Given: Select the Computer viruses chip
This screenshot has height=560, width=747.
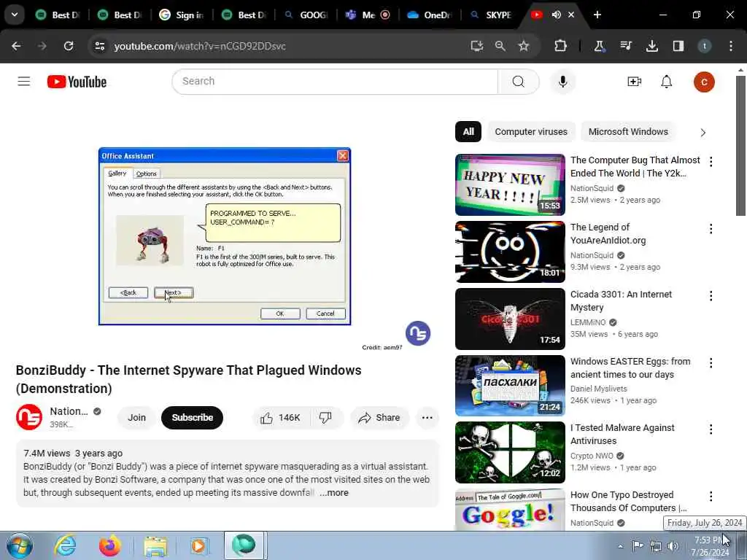Looking at the screenshot, I should pos(531,132).
